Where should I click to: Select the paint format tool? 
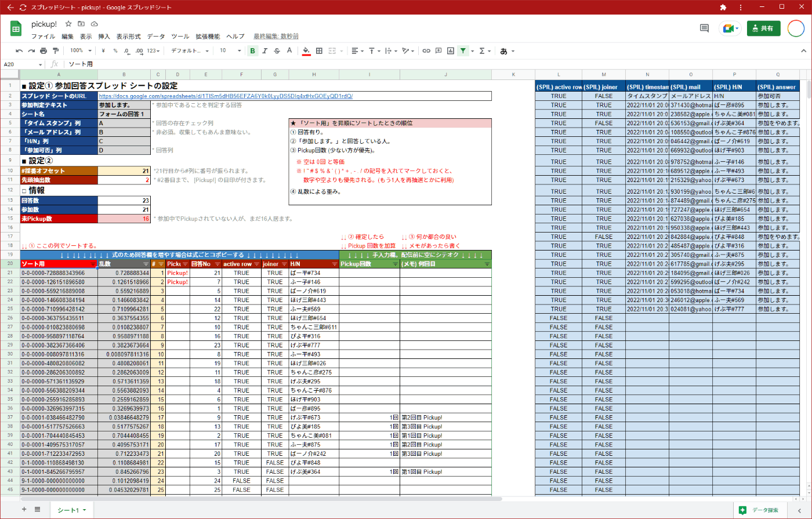coord(56,51)
